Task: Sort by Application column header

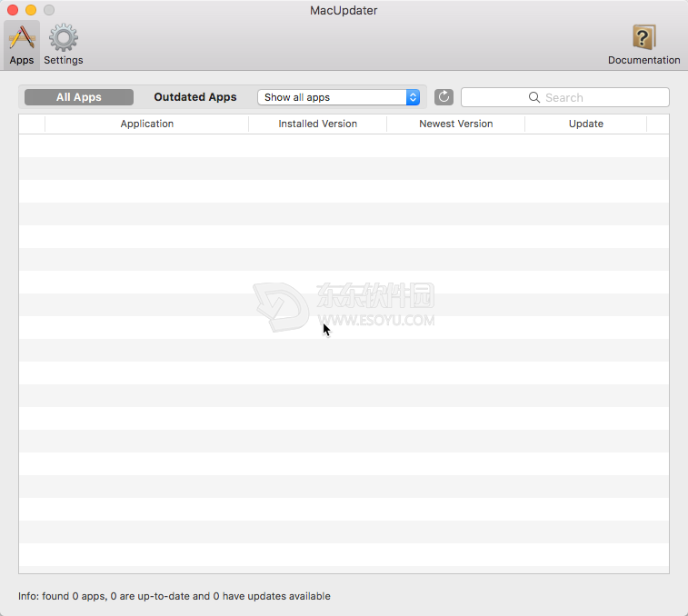Action: click(x=147, y=124)
